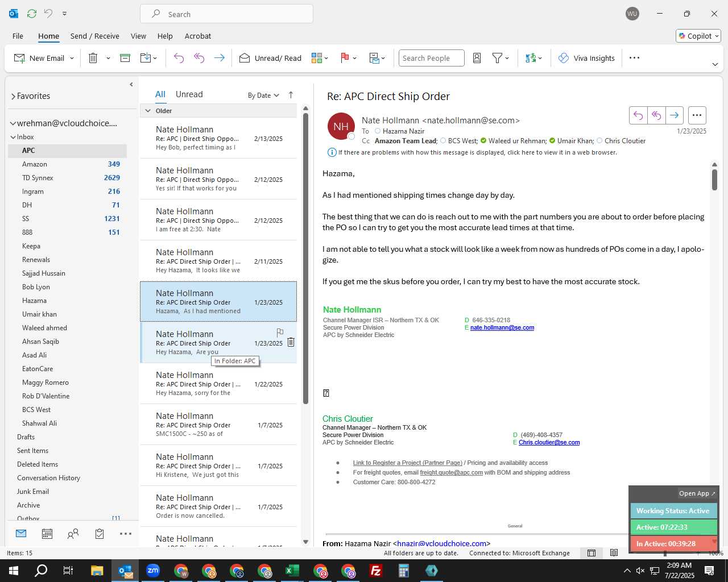Show Unread messages tab
This screenshot has width=728, height=582.
(x=189, y=94)
